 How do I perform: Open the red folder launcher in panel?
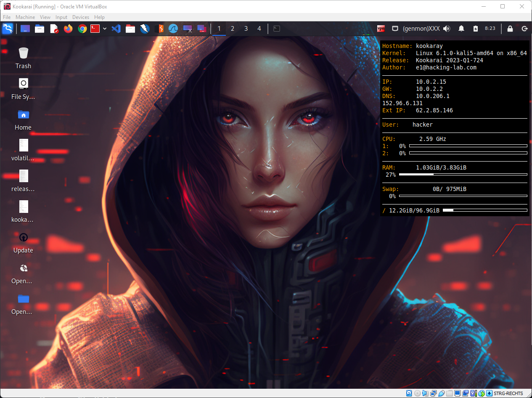[x=130, y=29]
